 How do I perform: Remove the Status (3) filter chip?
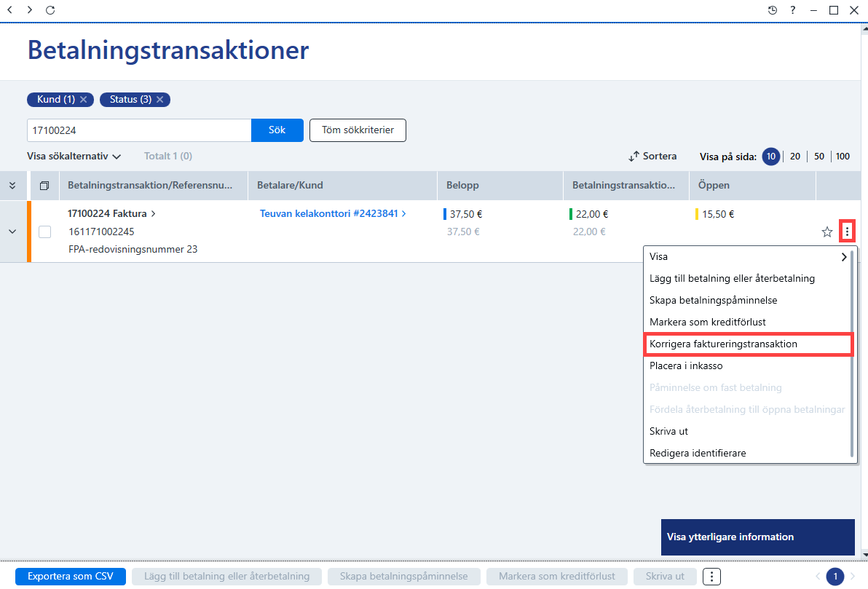point(160,100)
